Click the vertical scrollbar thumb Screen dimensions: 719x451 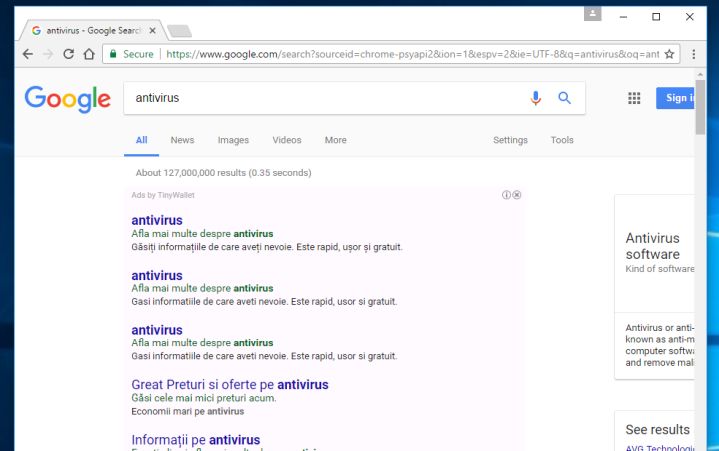pyautogui.click(x=700, y=107)
